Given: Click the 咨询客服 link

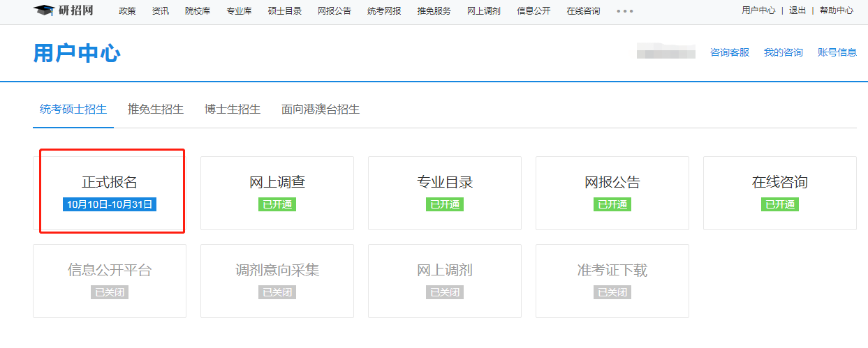Looking at the screenshot, I should 729,52.
